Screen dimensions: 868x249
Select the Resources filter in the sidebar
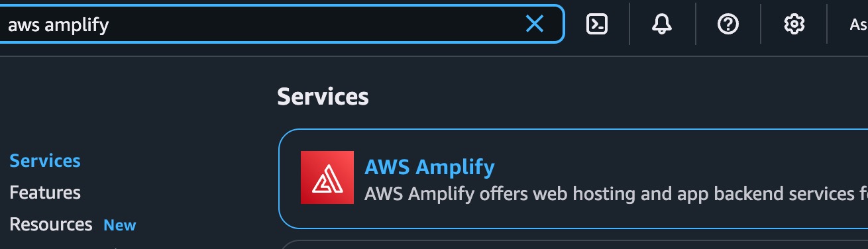[51, 224]
